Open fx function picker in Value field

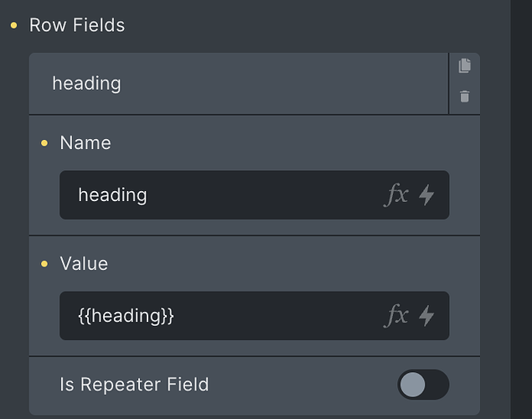[x=396, y=316]
